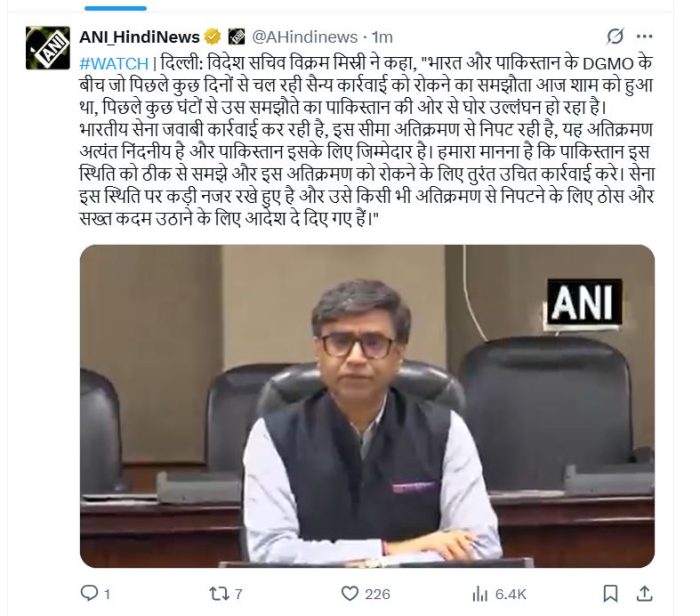Open the Hindi tweet text body
Screen dimensions: 700x616
(367, 141)
